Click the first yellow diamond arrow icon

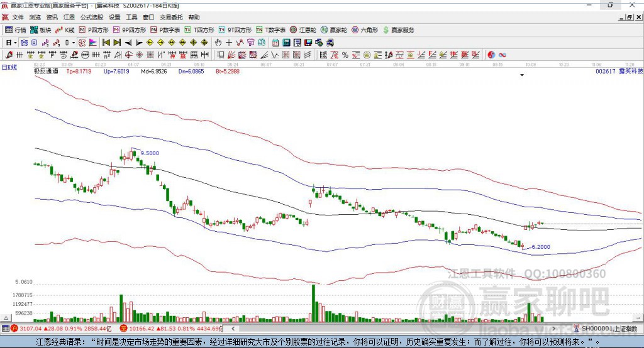tap(150, 43)
